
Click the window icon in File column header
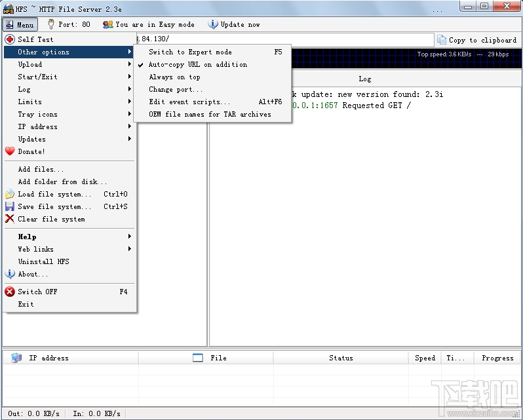[x=198, y=358]
